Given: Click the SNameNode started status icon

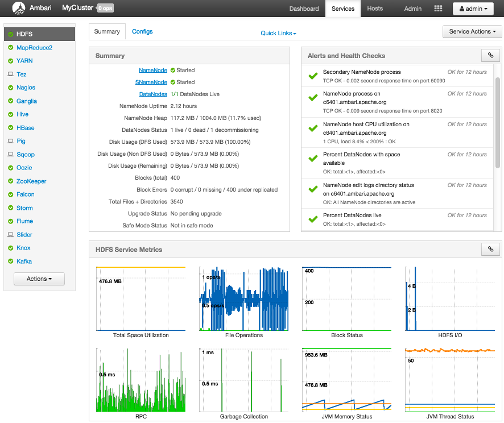Looking at the screenshot, I should (x=173, y=82).
